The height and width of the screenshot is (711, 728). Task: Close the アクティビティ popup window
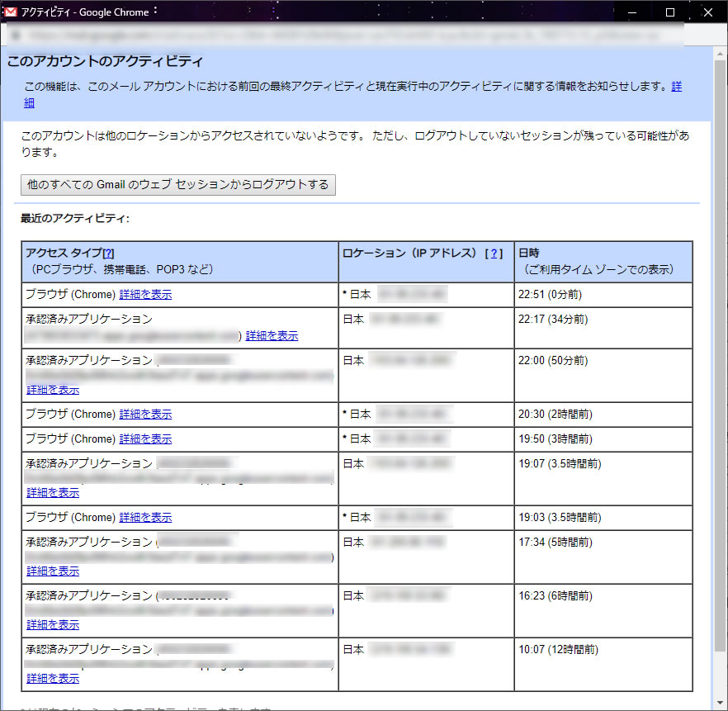(707, 12)
